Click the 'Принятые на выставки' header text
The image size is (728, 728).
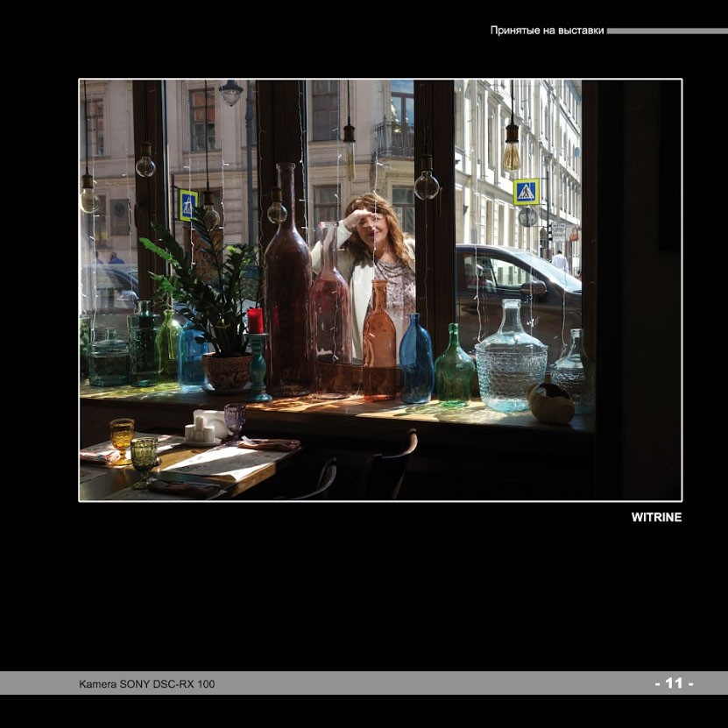click(x=547, y=31)
